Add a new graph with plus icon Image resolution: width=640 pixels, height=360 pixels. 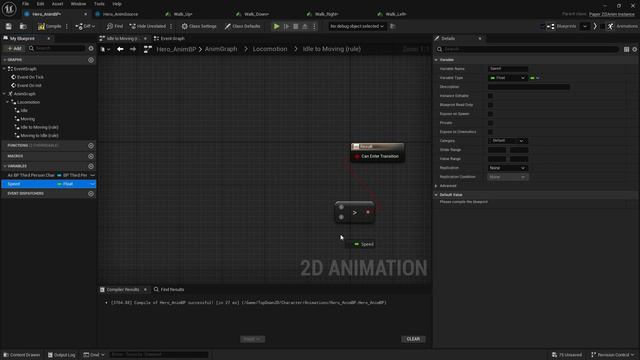pos(91,60)
